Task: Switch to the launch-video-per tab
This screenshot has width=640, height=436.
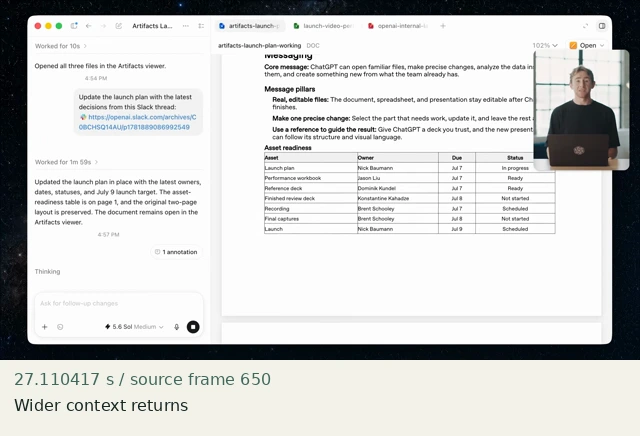Action: [x=324, y=26]
